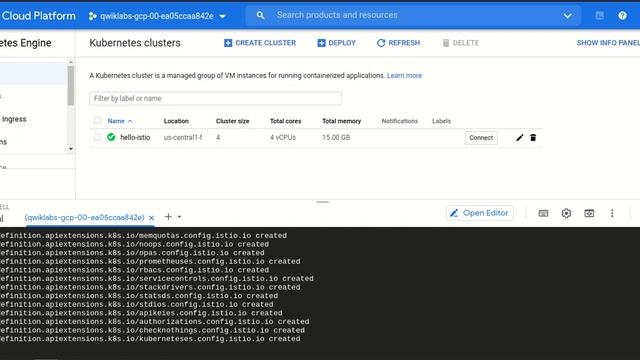Connect to the hello-istio cluster
640x360 pixels.
pyautogui.click(x=481, y=138)
